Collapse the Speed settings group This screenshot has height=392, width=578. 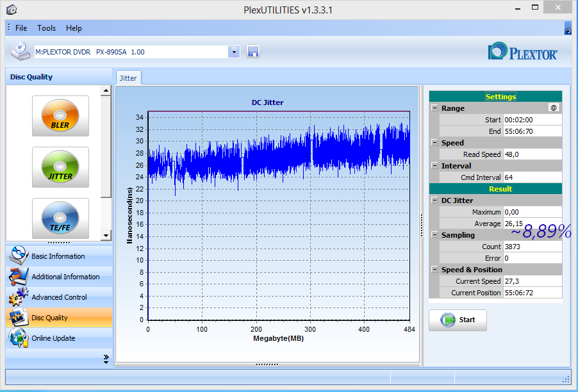click(435, 143)
